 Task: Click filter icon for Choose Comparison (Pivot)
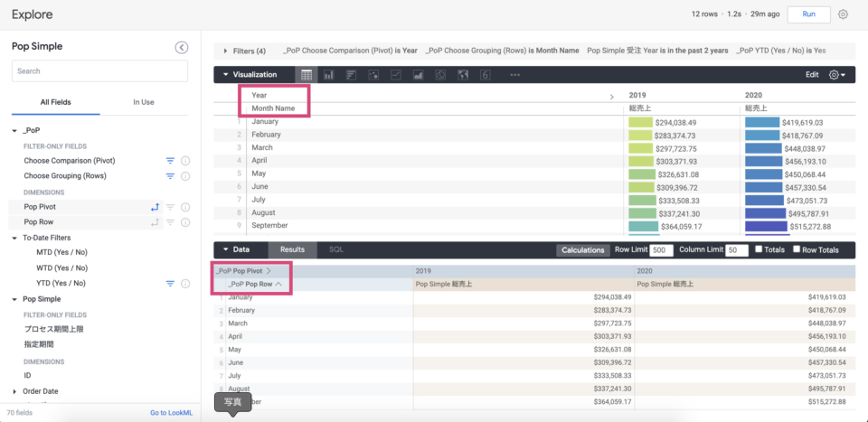point(171,161)
